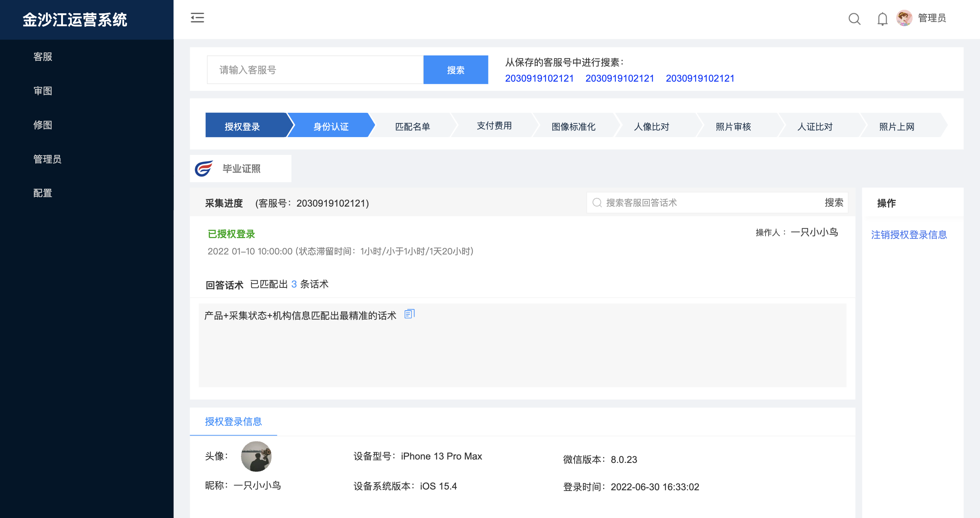The image size is (980, 518).
Task: Open the 审图 sidebar menu
Action: point(43,91)
